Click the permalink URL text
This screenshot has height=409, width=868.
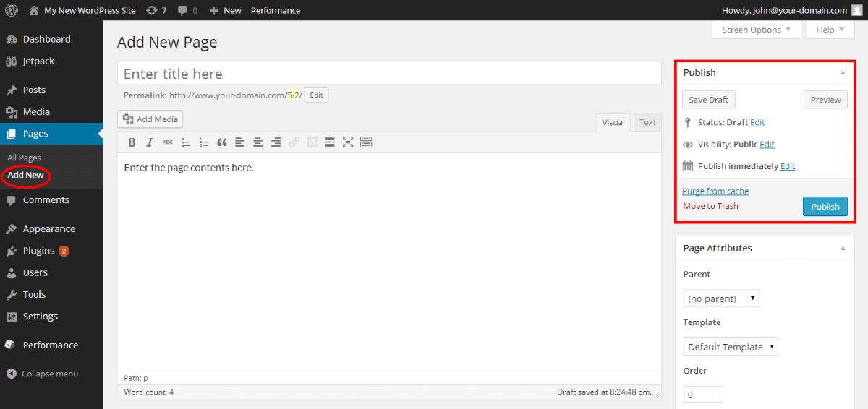pos(236,95)
